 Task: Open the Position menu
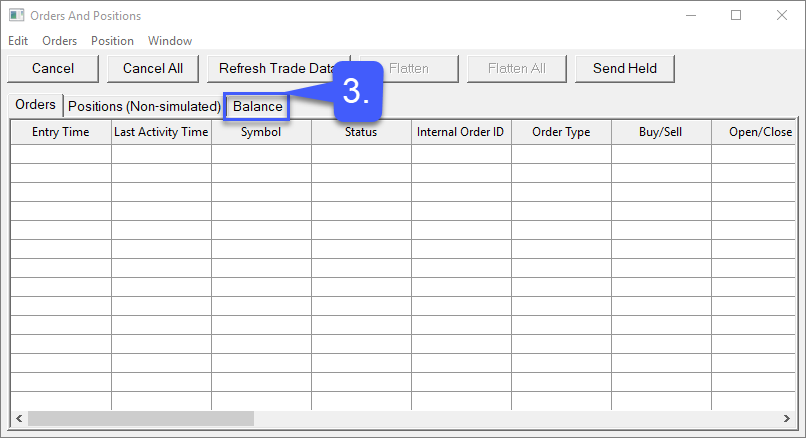point(112,41)
